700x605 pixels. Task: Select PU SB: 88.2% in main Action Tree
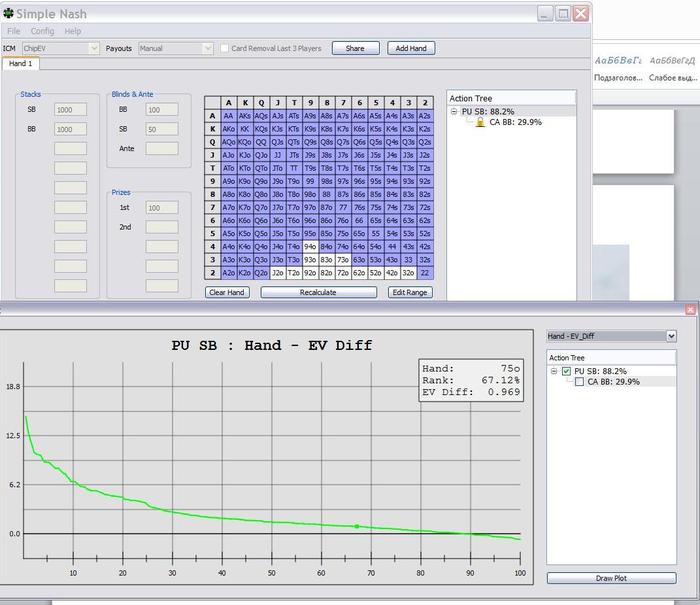click(x=488, y=111)
